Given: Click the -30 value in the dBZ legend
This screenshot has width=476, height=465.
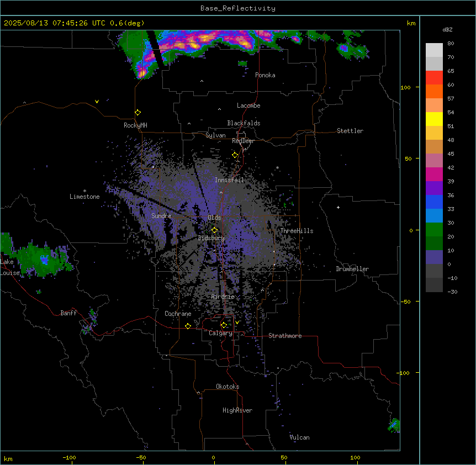Looking at the screenshot, I should click(x=452, y=292).
